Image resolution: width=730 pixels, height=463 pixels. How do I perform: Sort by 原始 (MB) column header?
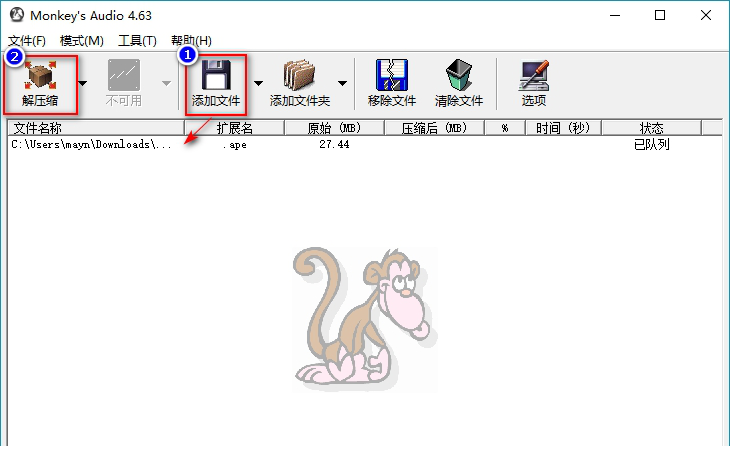coord(333,128)
